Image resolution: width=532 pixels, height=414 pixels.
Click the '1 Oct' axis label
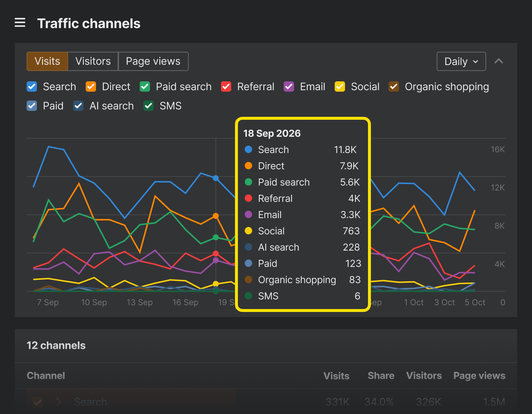[x=414, y=302]
